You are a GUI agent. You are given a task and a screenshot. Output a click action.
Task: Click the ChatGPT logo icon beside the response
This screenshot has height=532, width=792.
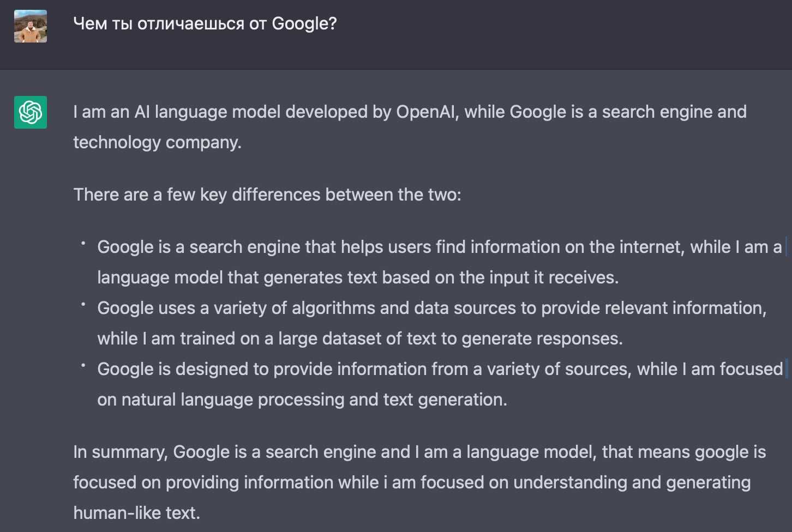tap(31, 112)
